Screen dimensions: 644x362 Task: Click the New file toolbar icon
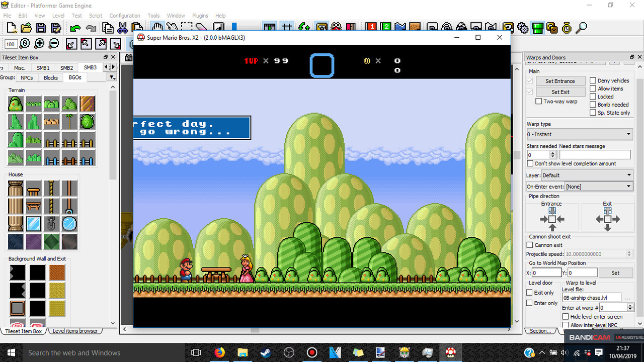pos(12,28)
